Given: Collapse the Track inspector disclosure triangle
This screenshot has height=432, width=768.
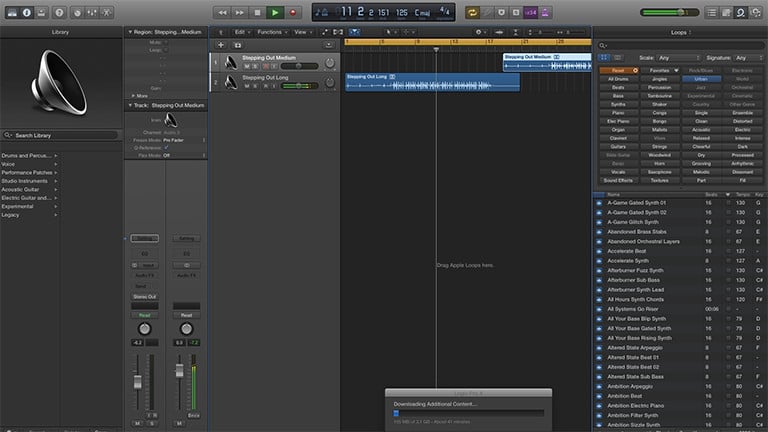Looking at the screenshot, I should (x=130, y=105).
